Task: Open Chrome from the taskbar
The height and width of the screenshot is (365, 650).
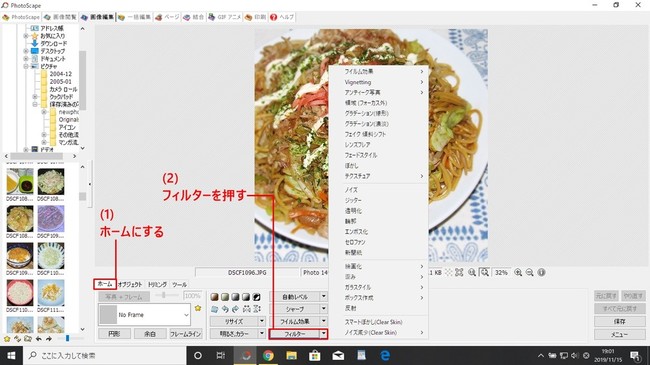Action: tap(268, 355)
